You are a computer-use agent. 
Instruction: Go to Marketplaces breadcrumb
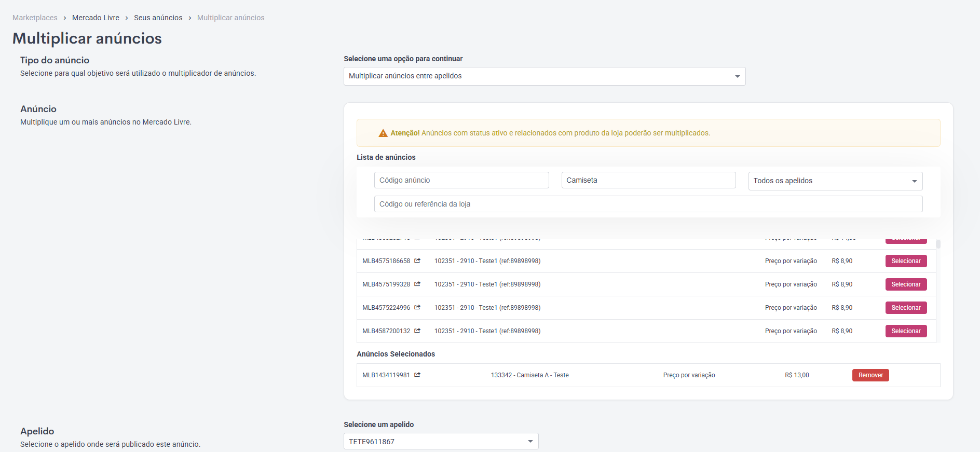35,18
